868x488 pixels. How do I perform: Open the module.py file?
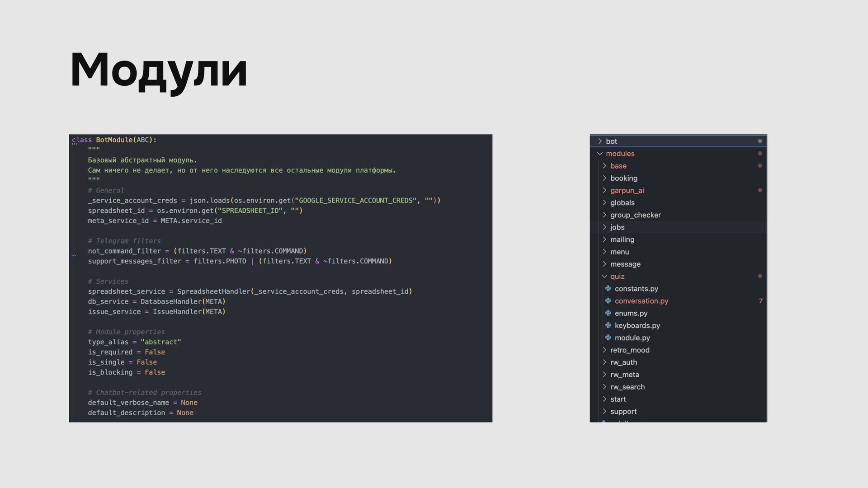(x=632, y=338)
